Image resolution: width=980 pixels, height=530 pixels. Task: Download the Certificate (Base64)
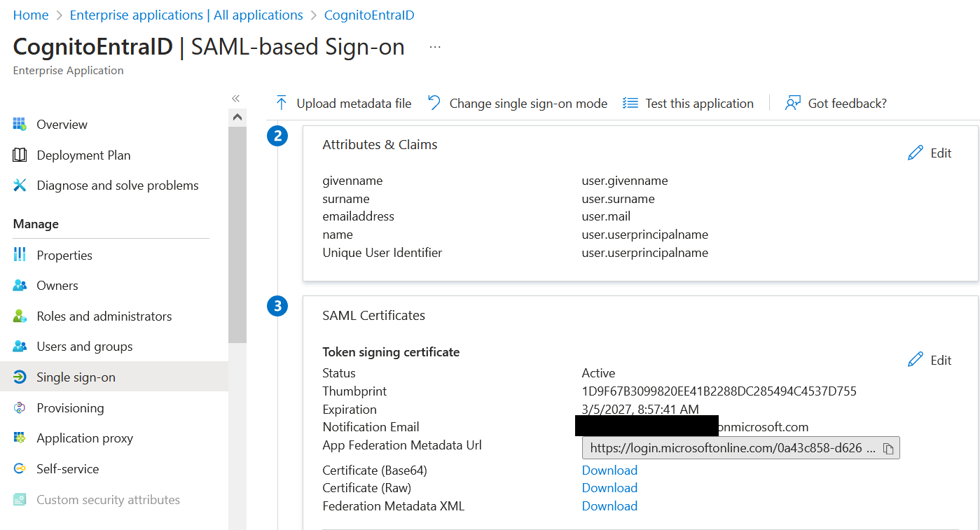[609, 470]
